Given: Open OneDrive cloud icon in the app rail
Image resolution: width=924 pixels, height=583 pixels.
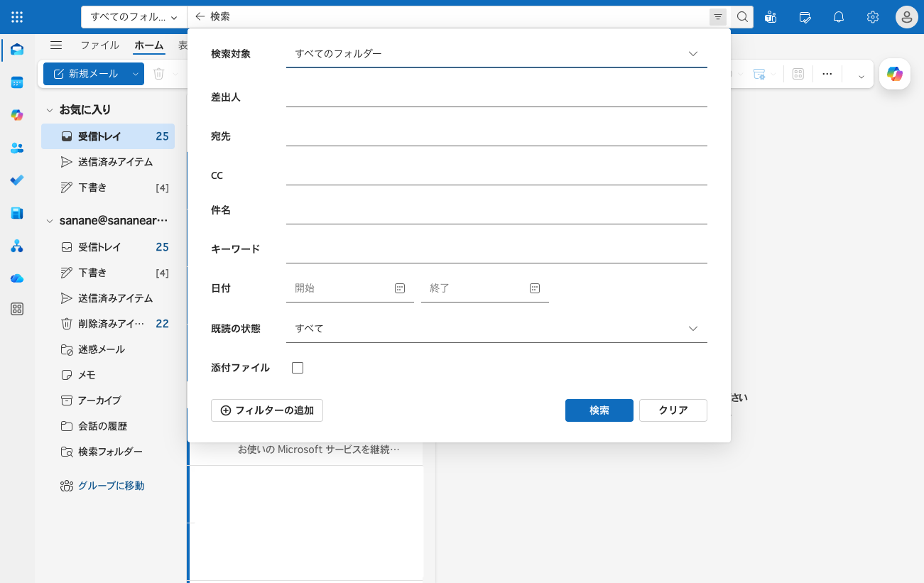Looking at the screenshot, I should (17, 278).
